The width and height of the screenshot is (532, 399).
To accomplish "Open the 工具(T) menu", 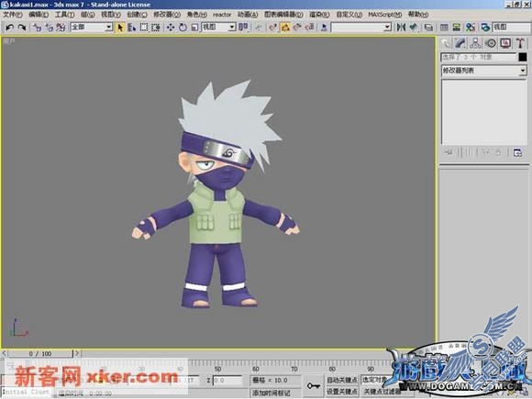I will [64, 15].
